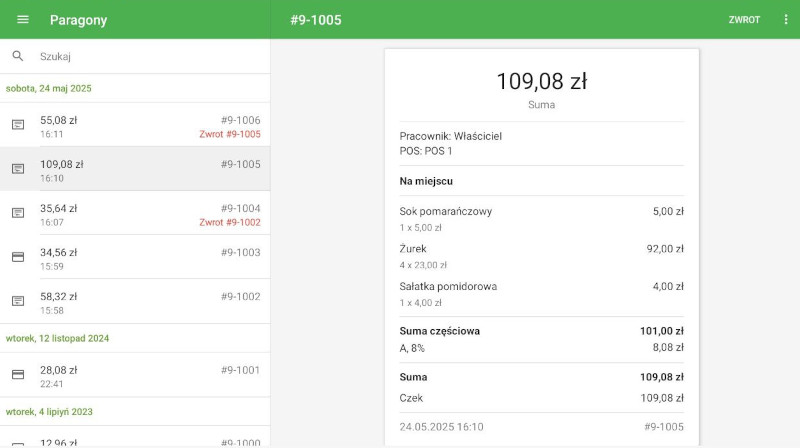Click the Paragony header title
The width and height of the screenshot is (800, 448).
[x=78, y=20]
